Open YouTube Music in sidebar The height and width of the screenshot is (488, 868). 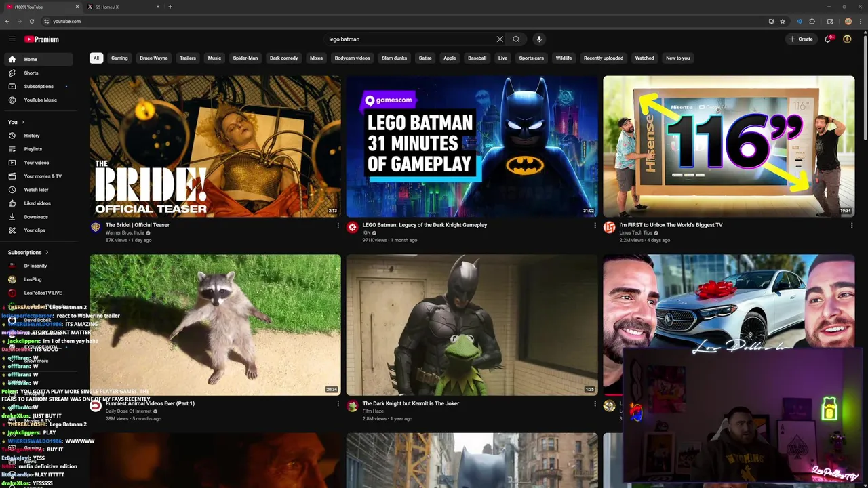tap(38, 100)
